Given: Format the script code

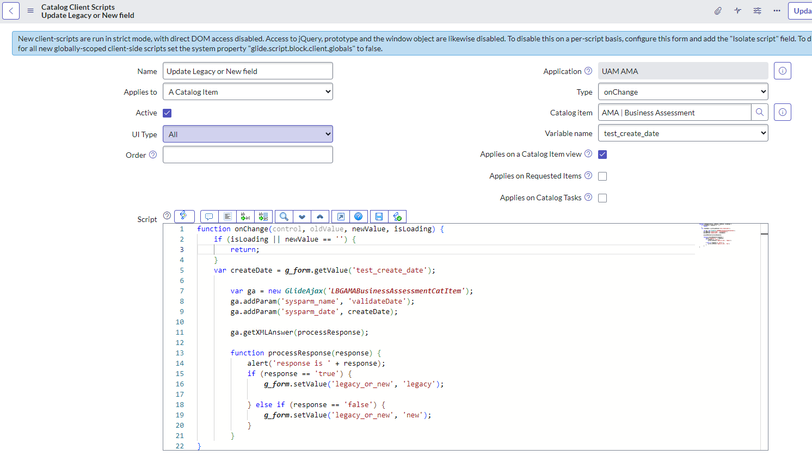Looking at the screenshot, I should pyautogui.click(x=227, y=216).
